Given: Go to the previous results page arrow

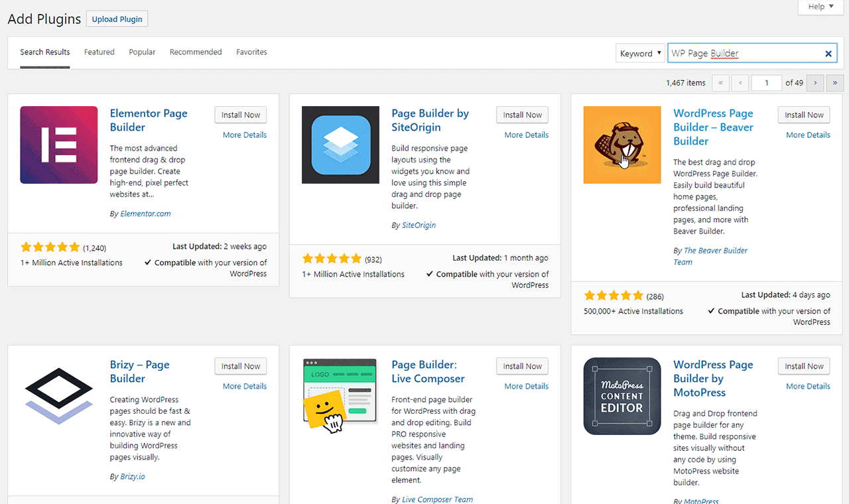Looking at the screenshot, I should coord(740,83).
